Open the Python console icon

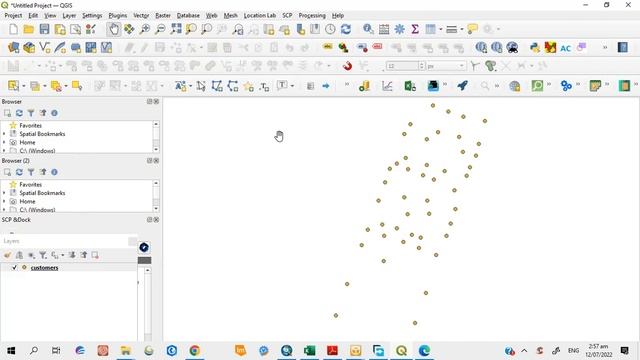tap(535, 47)
